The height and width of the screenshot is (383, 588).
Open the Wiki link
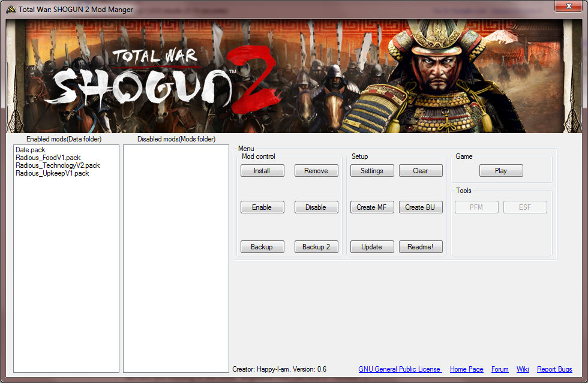coord(523,369)
